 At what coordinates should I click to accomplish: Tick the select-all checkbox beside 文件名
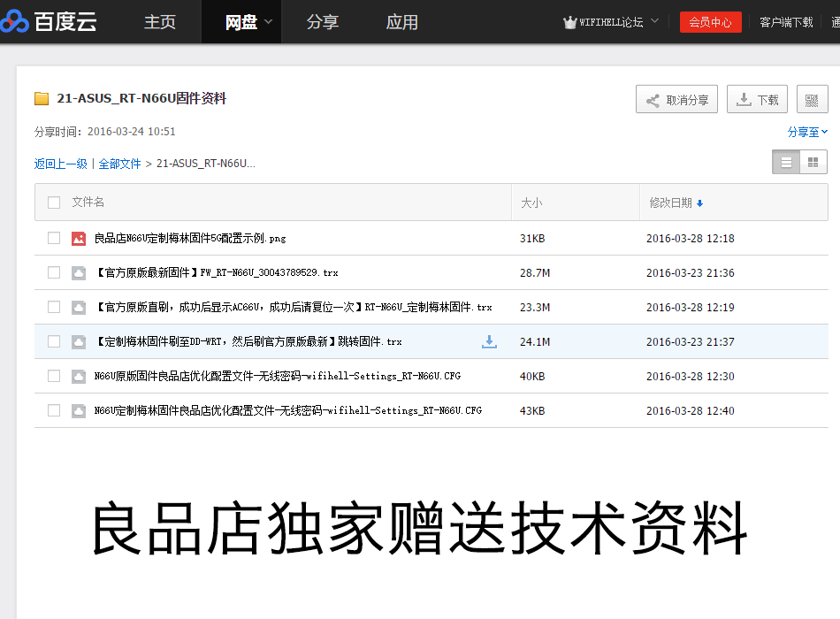pos(54,203)
